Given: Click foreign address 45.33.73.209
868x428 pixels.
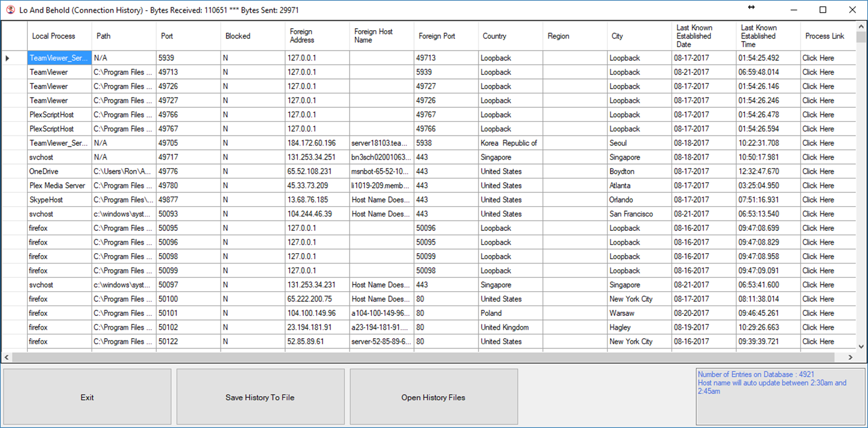Looking at the screenshot, I should [x=317, y=186].
